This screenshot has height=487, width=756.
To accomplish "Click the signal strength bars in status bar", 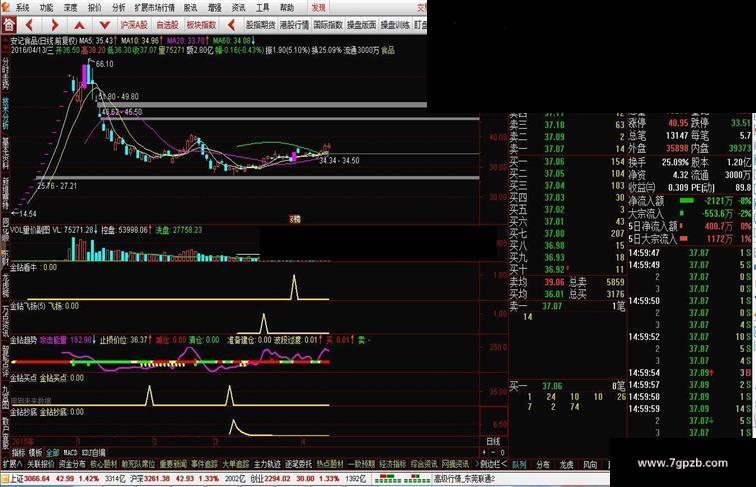I will click(403, 479).
